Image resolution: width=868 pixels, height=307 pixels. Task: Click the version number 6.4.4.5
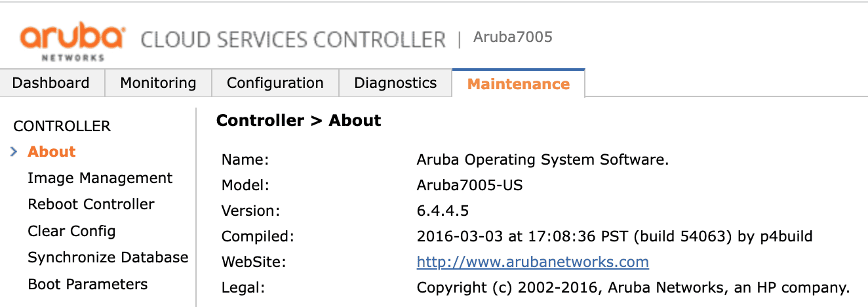pos(443,211)
